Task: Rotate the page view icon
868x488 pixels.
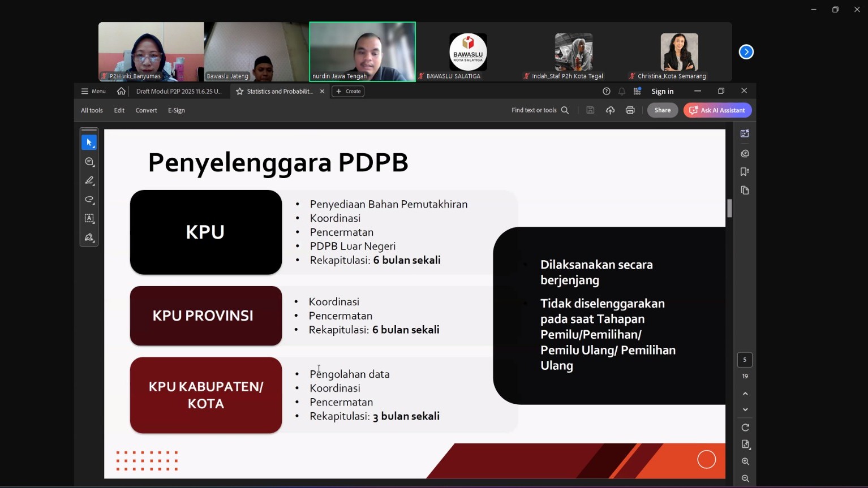Action: 745,427
